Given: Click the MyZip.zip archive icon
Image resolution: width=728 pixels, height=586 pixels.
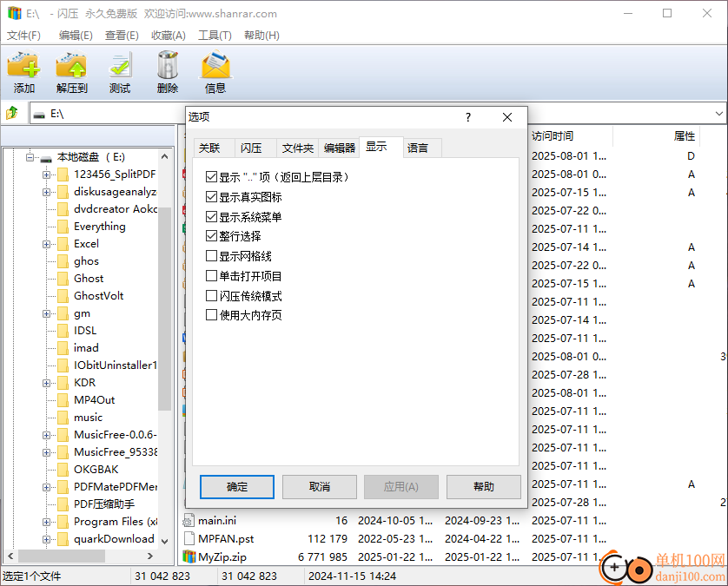Looking at the screenshot, I should (189, 556).
